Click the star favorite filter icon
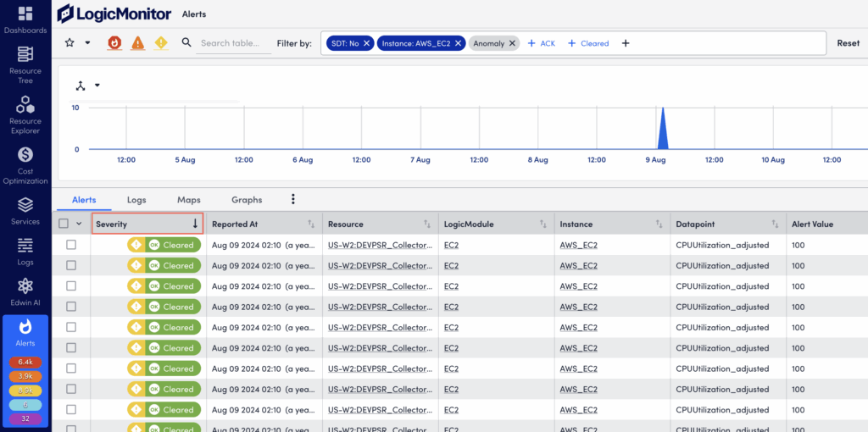 pyautogui.click(x=70, y=43)
